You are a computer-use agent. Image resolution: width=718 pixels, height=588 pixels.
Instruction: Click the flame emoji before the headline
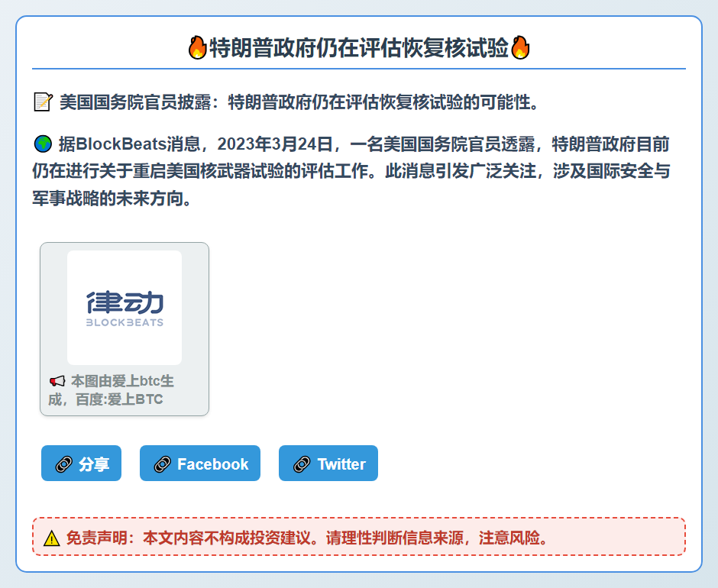click(197, 47)
